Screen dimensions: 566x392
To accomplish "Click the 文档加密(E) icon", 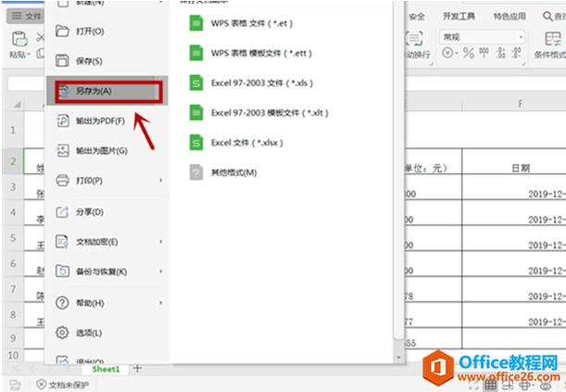I will [x=62, y=242].
